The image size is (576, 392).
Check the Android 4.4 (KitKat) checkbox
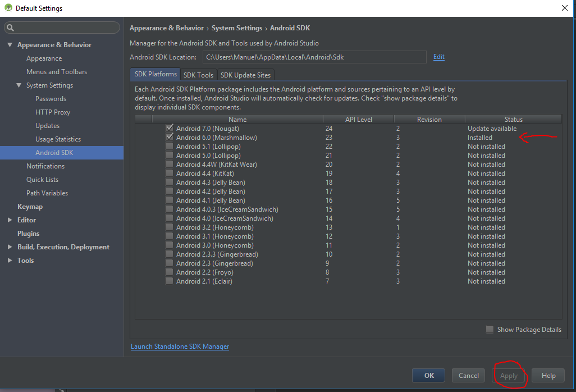click(x=170, y=173)
